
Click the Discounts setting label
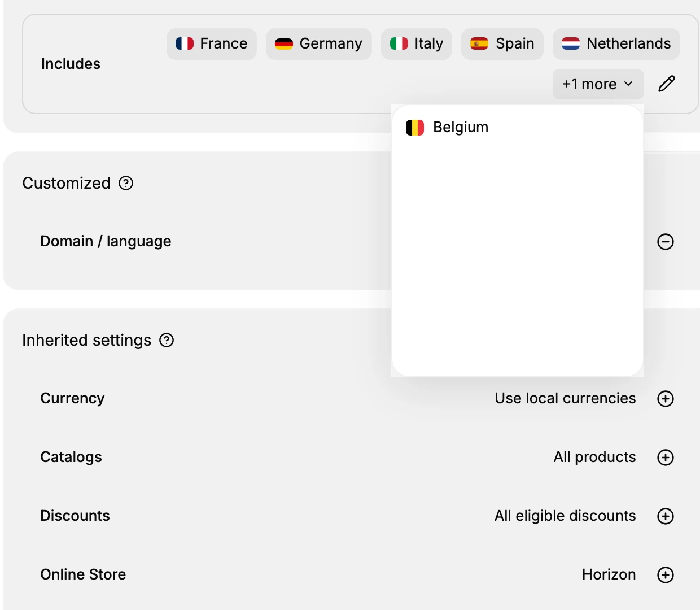tap(75, 516)
